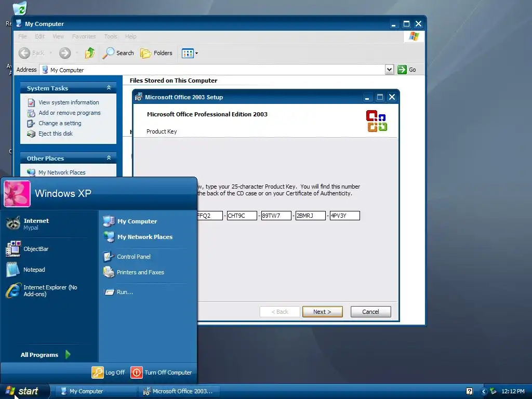Click Cancel in Office 2003 Setup
Viewport: 532px width, 399px height.
tap(370, 312)
